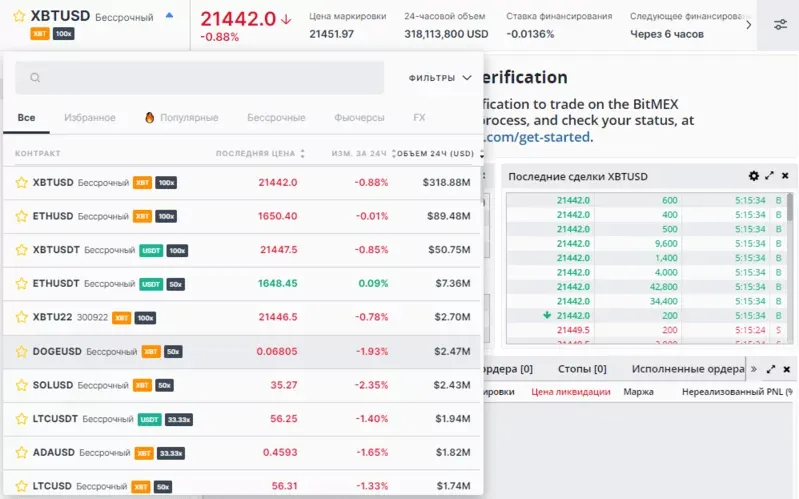Switch to the FX tab
The width and height of the screenshot is (799, 499).
click(419, 118)
